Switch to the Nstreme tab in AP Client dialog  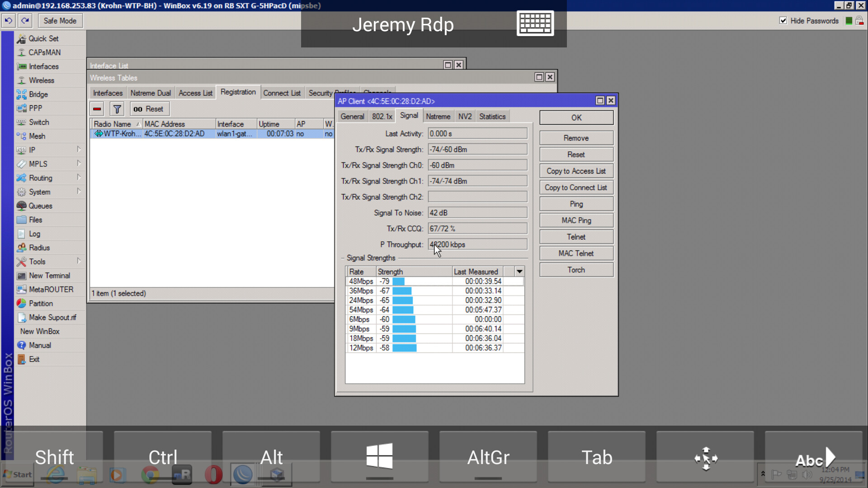[x=438, y=116]
